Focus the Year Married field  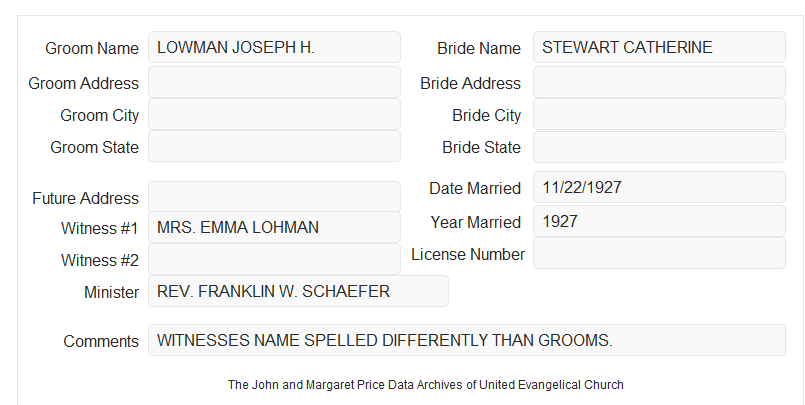click(659, 221)
